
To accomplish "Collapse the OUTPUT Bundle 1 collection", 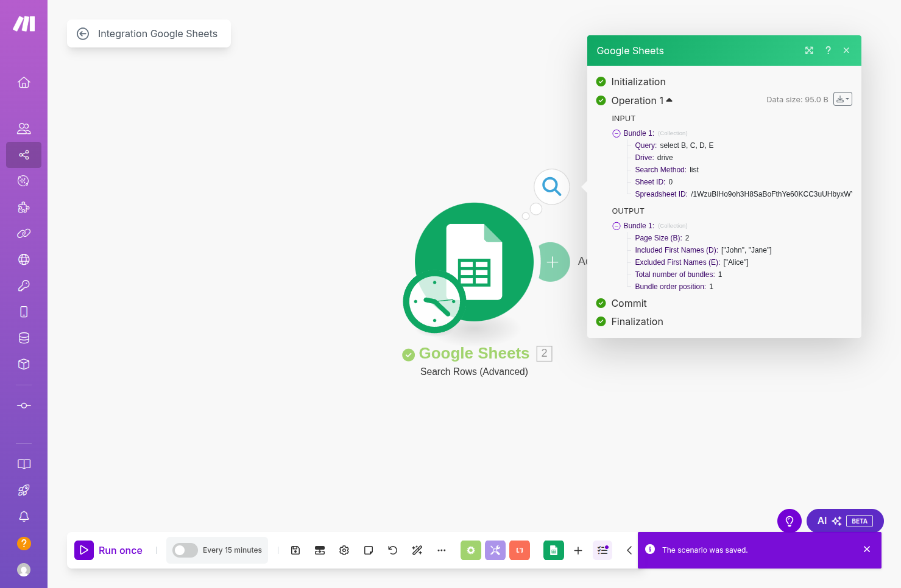I will point(617,226).
